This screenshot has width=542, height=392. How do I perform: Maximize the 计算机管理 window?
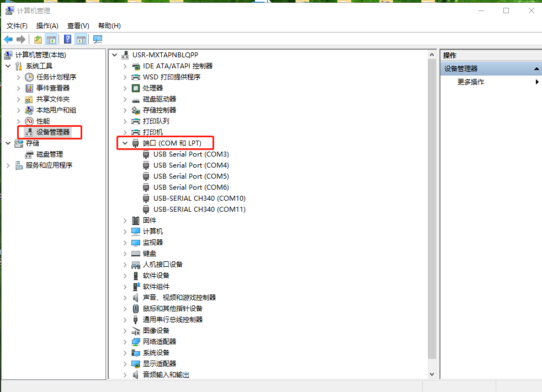tap(506, 10)
